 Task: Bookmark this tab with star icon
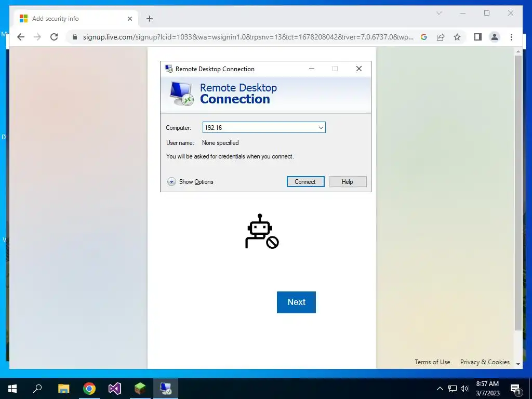point(457,37)
